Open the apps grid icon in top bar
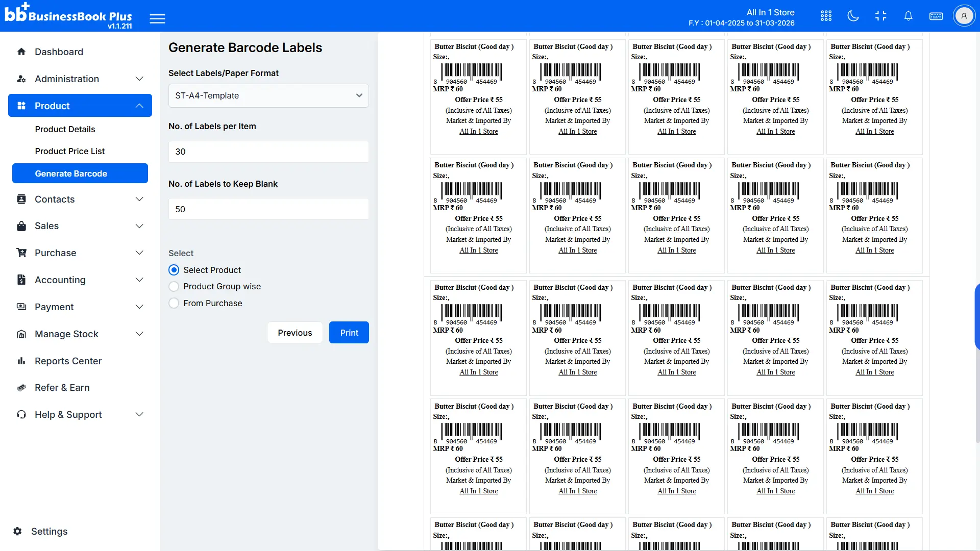The height and width of the screenshot is (551, 980). pyautogui.click(x=826, y=16)
